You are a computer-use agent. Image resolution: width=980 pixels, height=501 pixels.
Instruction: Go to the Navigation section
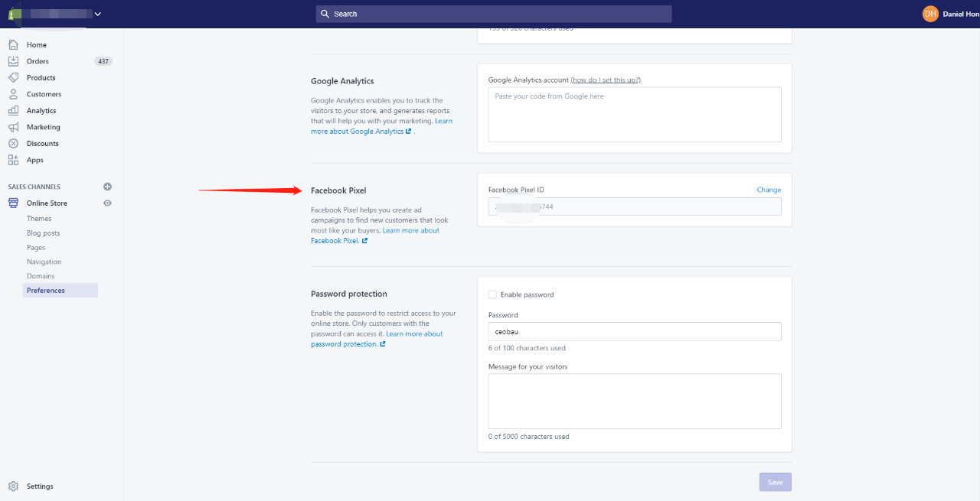[x=44, y=262]
